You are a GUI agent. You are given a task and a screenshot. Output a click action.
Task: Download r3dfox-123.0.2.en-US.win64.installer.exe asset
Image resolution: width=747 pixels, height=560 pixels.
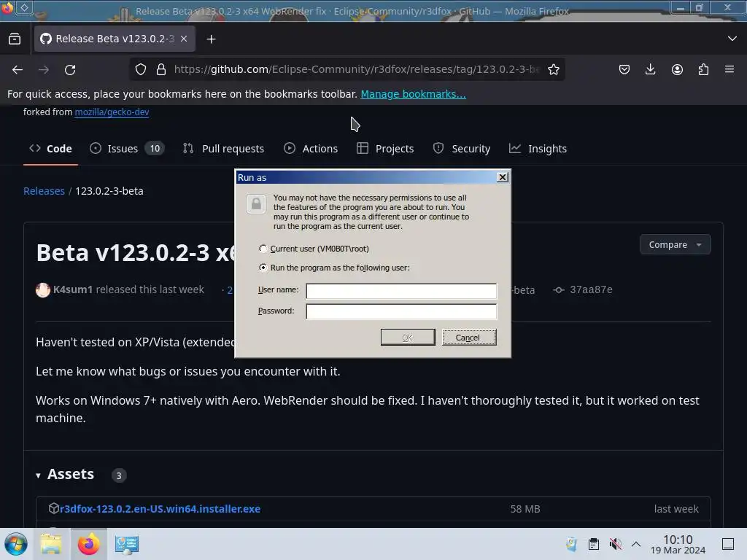160,509
